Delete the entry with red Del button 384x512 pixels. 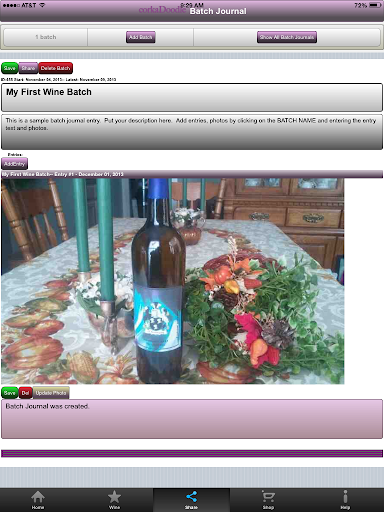tap(25, 393)
